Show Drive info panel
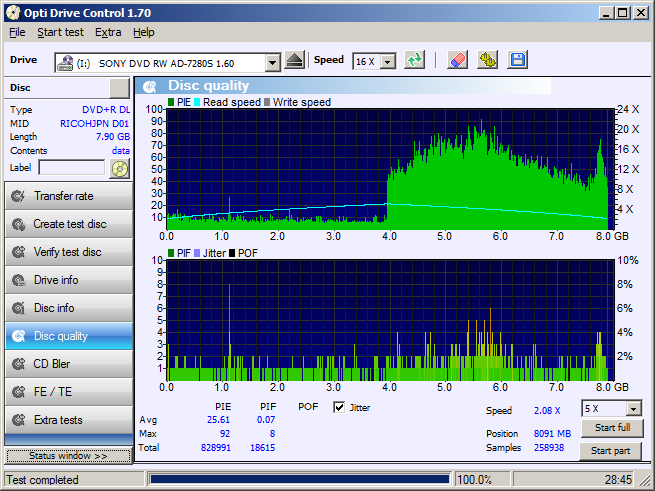The width and height of the screenshot is (655, 491). click(x=69, y=280)
